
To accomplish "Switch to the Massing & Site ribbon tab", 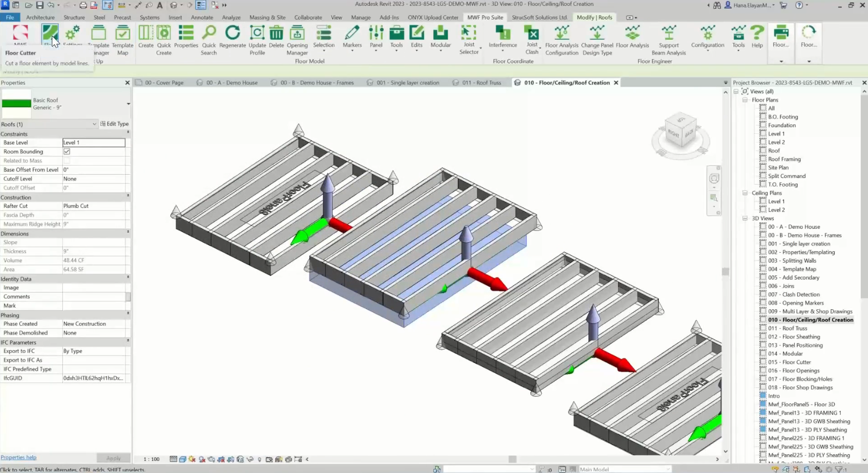I will click(267, 17).
